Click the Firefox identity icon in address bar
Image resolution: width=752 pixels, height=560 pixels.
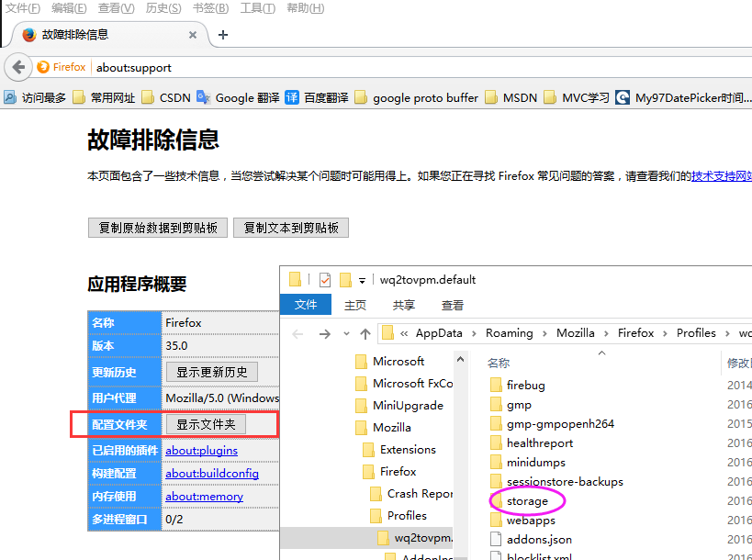(x=62, y=67)
